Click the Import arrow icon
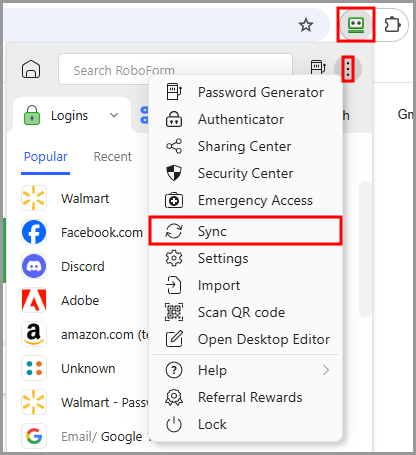416x455 pixels. (174, 285)
